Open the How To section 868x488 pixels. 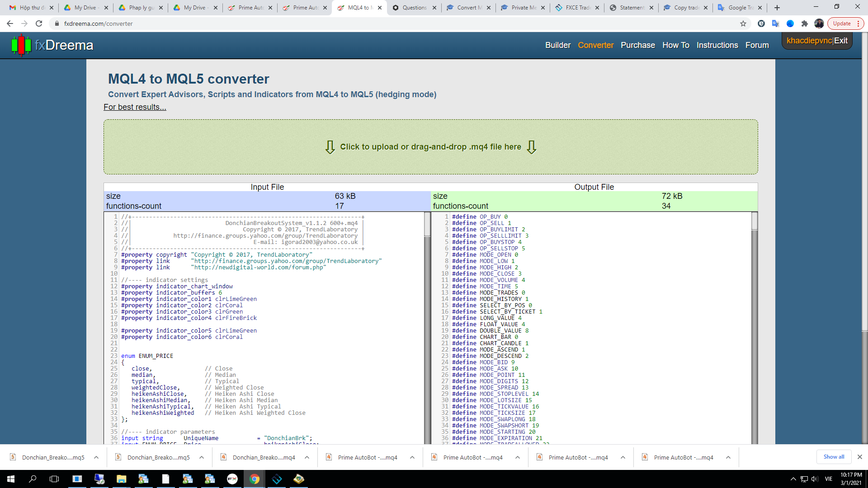click(675, 45)
